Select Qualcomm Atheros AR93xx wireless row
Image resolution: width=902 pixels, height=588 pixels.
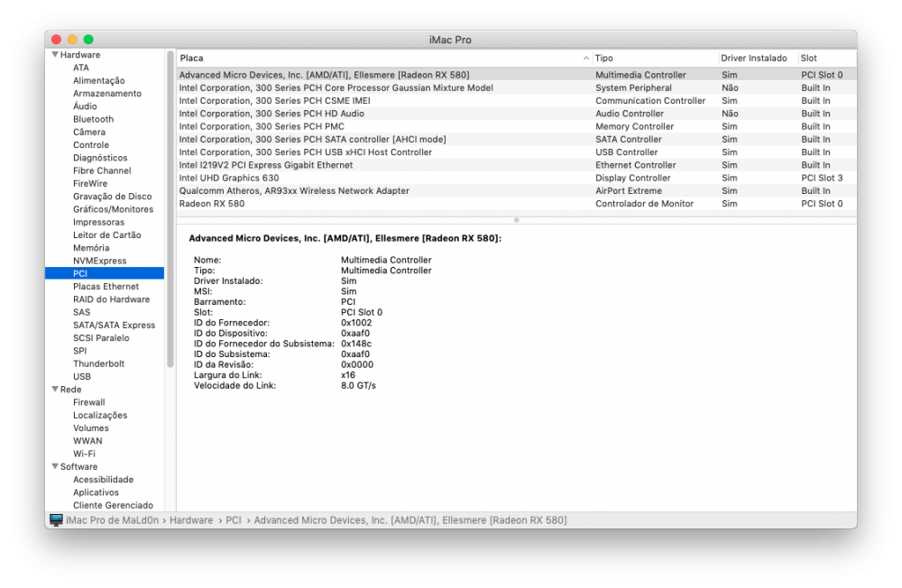517,190
